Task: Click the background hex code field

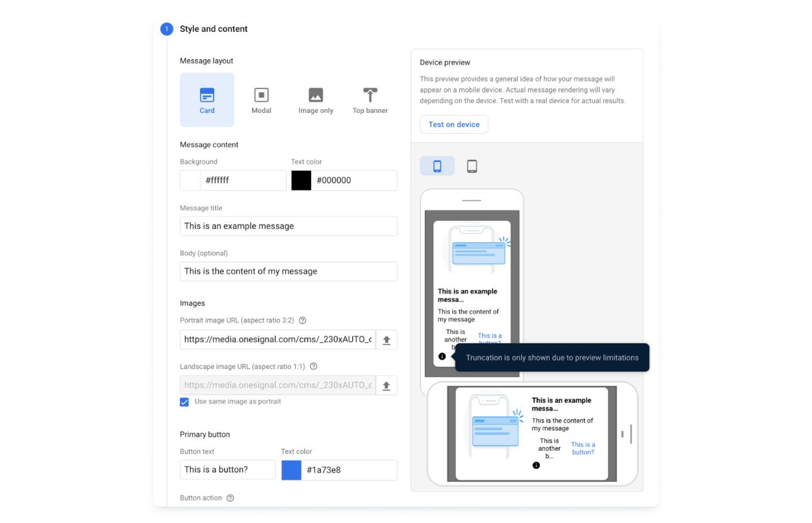Action: click(x=243, y=180)
